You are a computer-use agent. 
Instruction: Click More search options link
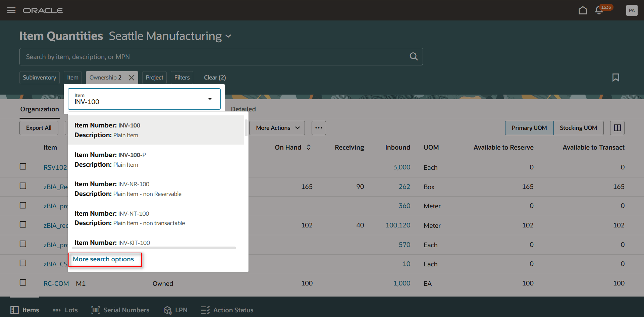pos(103,259)
